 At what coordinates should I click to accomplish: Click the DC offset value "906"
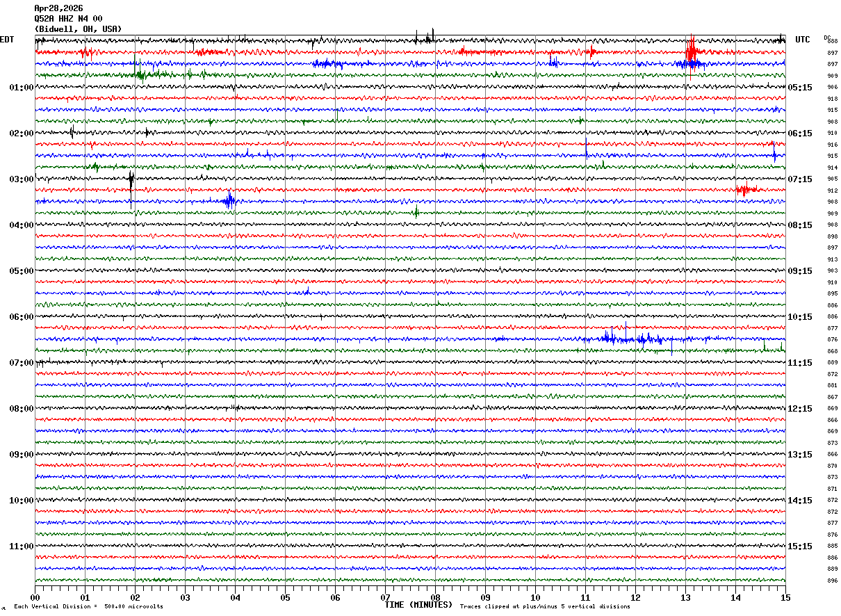[832, 88]
